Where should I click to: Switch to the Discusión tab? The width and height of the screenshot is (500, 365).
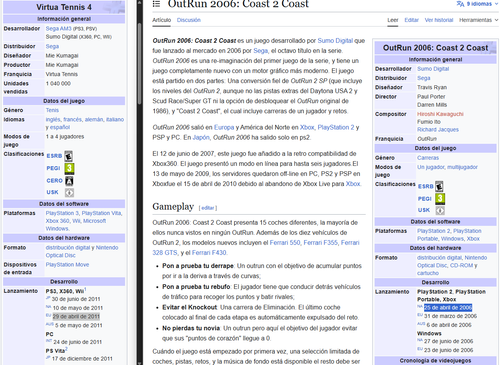click(189, 20)
